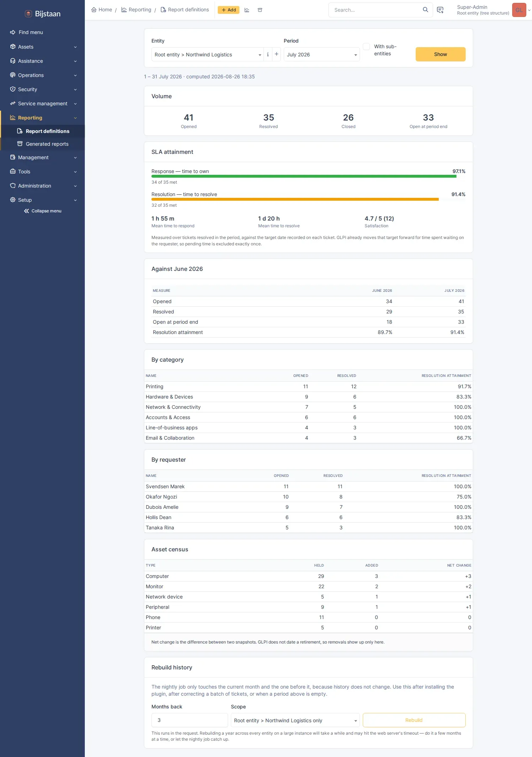Open the Scope dropdown in Rebuild history
Image resolution: width=532 pixels, height=757 pixels.
click(x=295, y=720)
